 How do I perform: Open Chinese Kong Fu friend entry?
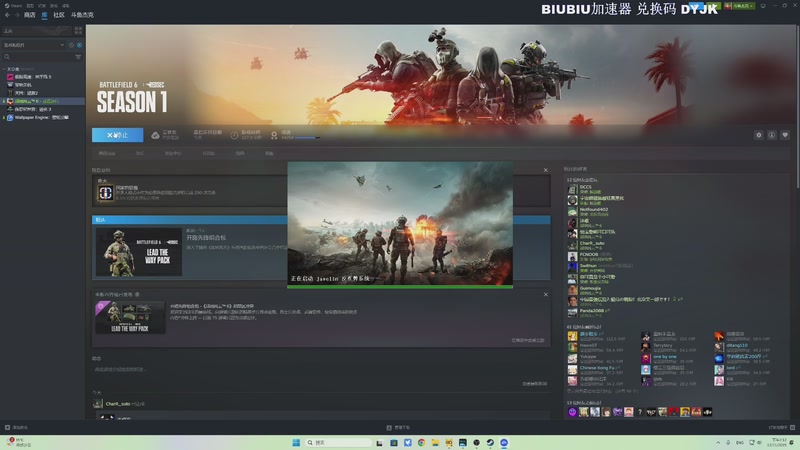click(597, 370)
